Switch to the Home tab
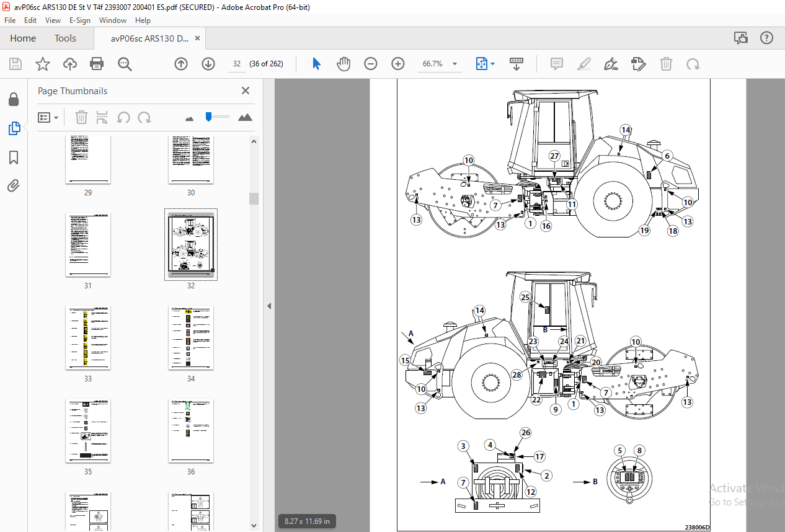The height and width of the screenshot is (532, 785). tap(23, 38)
